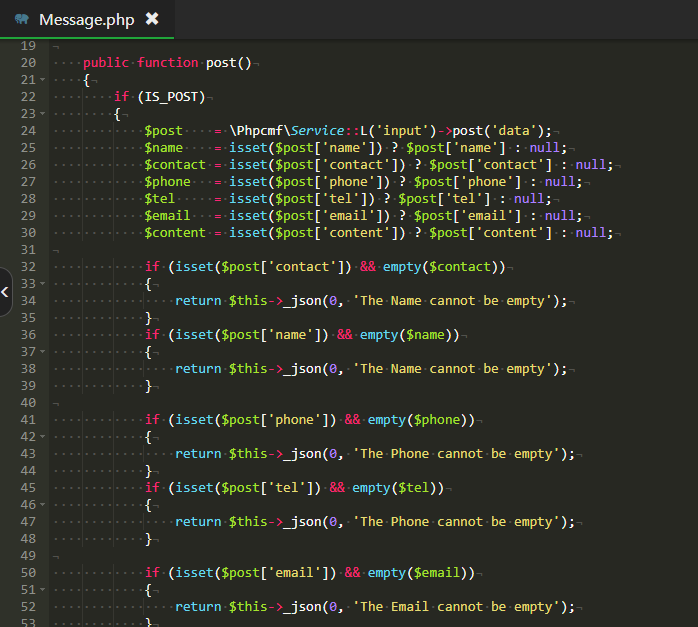
Task: Click line number 50 in gutter
Action: [28, 573]
